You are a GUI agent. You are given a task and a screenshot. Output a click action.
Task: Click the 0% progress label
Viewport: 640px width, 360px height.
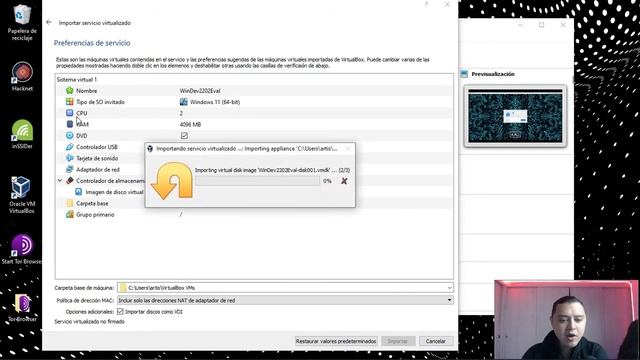click(327, 181)
